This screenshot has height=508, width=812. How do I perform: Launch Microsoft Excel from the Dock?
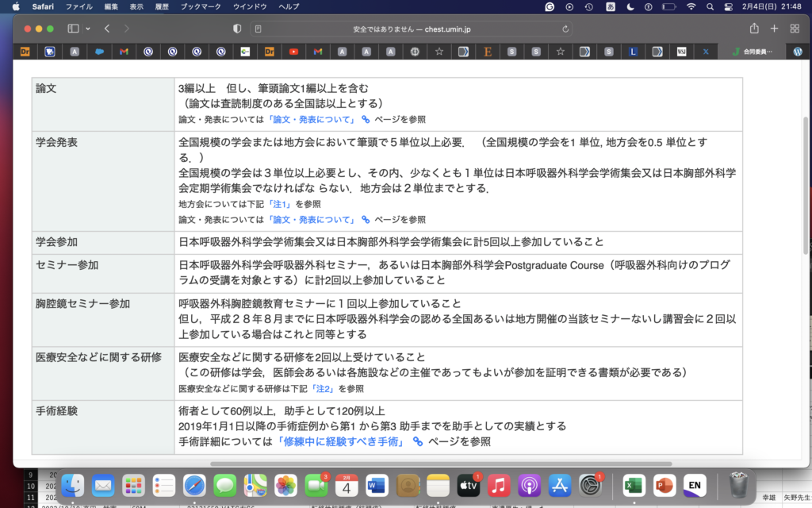[633, 484]
